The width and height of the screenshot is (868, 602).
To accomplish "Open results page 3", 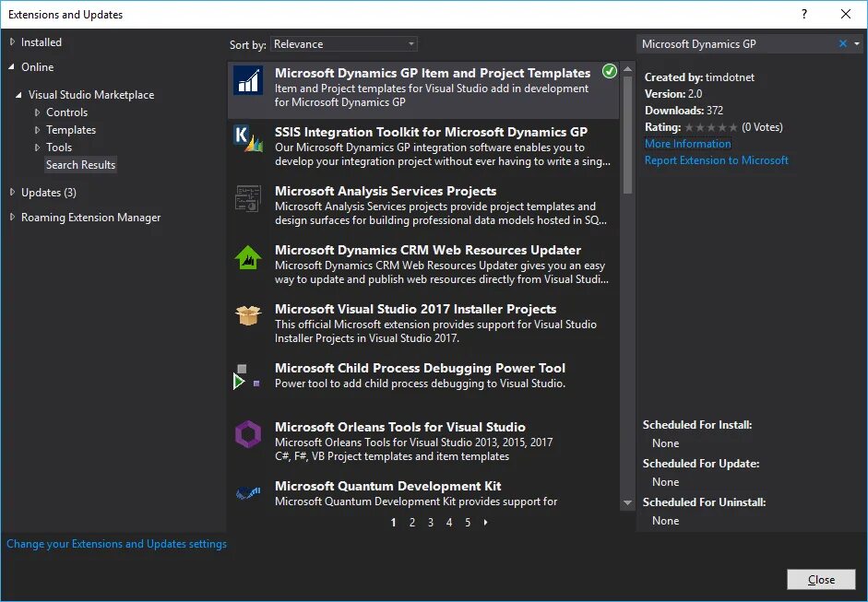I will [431, 523].
